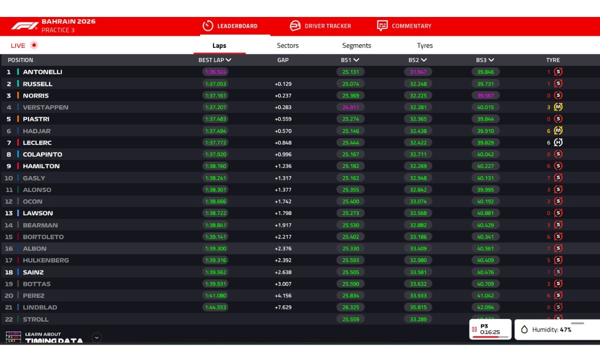
Task: Click Verstappen's medium tyre icon
Action: 558,107
